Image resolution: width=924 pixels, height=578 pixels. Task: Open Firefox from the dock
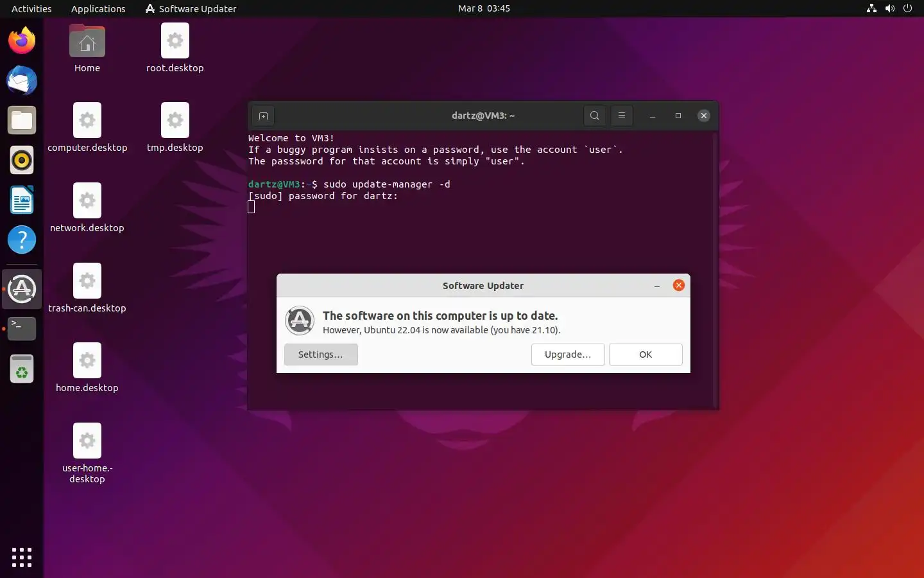[x=22, y=41]
